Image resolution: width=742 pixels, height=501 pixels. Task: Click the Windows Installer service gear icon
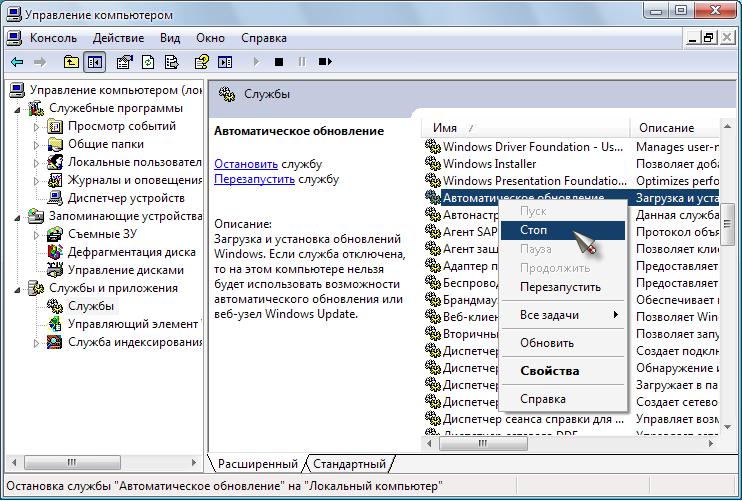(433, 163)
